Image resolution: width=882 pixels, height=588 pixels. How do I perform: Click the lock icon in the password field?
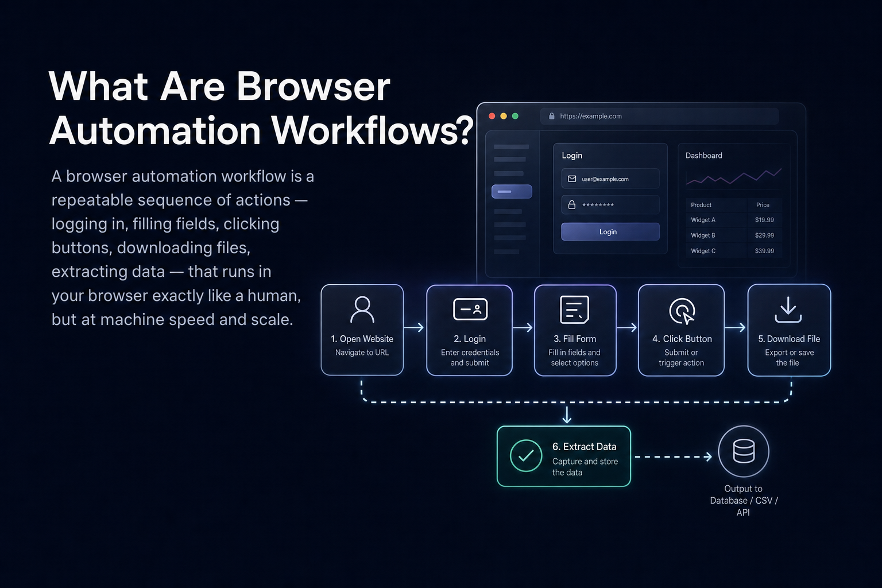[572, 204]
